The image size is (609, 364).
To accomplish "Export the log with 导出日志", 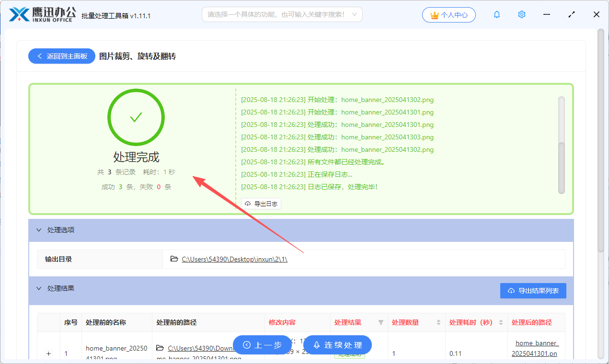I will 261,204.
